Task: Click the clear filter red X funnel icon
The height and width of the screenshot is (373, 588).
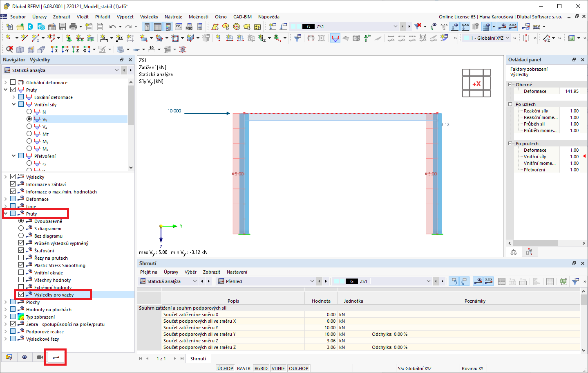Action: coord(418,27)
